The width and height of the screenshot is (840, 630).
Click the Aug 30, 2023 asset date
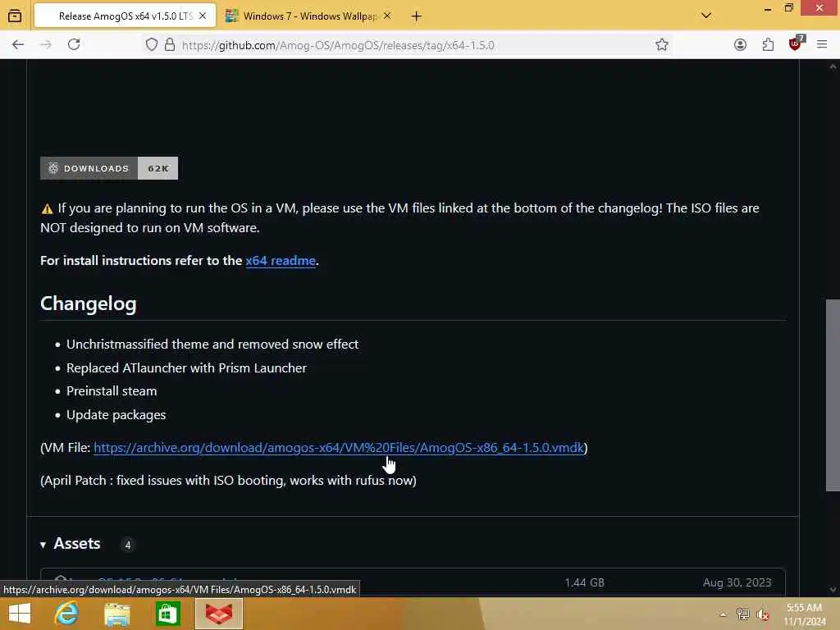pos(737,582)
